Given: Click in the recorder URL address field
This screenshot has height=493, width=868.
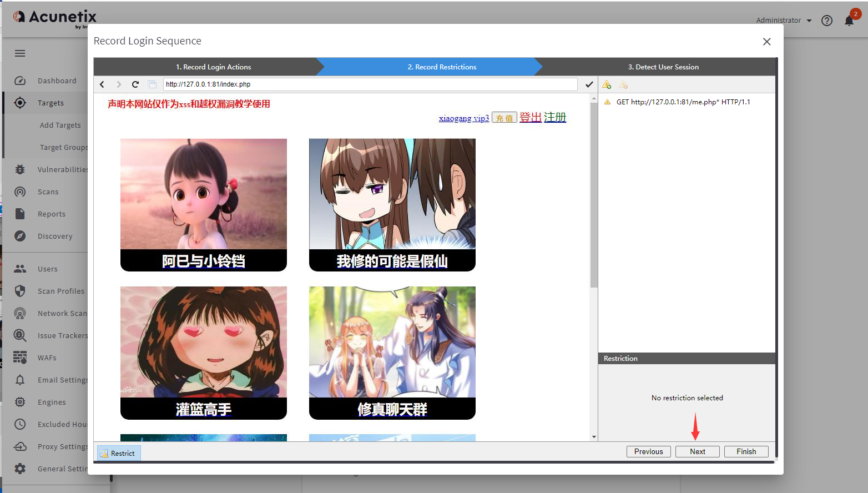Looking at the screenshot, I should pos(370,84).
